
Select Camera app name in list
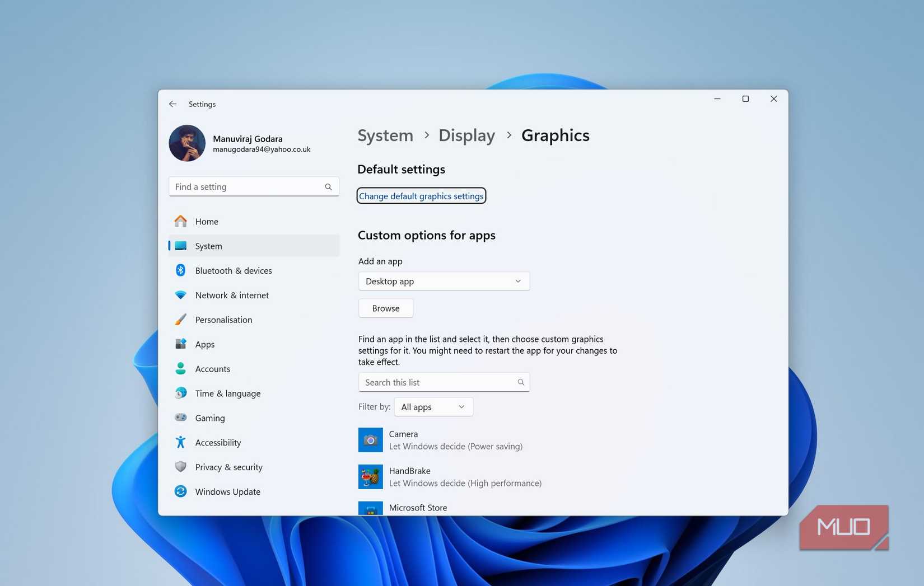coord(403,434)
